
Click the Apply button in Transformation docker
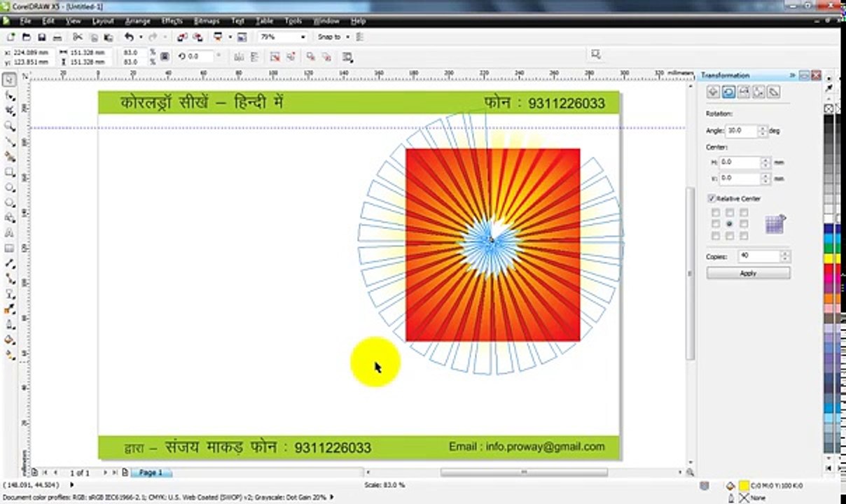[748, 274]
